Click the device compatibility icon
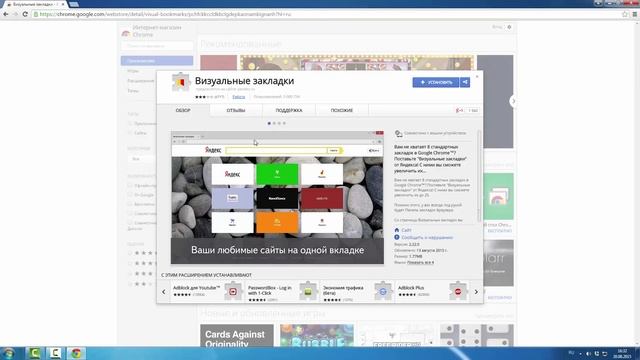The width and height of the screenshot is (640, 360). (x=398, y=133)
